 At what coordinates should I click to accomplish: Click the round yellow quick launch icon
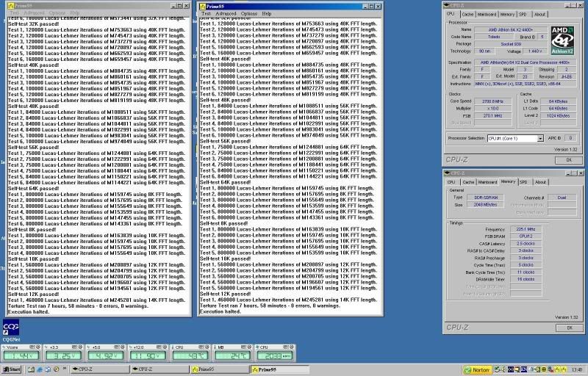point(57,369)
